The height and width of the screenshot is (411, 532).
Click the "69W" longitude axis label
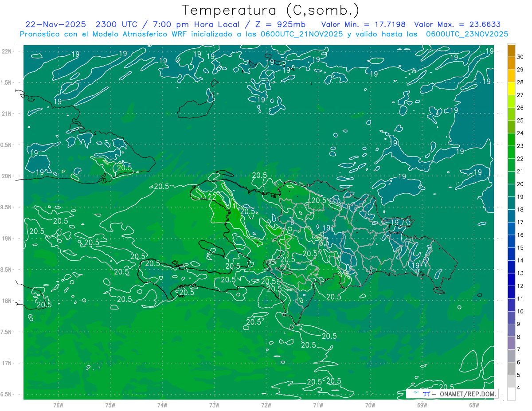(x=422, y=405)
